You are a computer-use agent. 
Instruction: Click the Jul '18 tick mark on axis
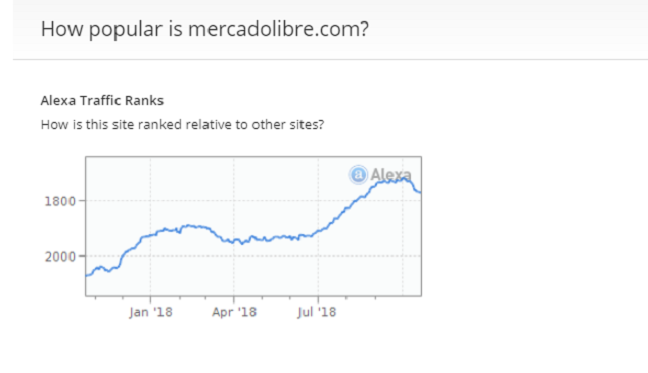click(x=318, y=299)
